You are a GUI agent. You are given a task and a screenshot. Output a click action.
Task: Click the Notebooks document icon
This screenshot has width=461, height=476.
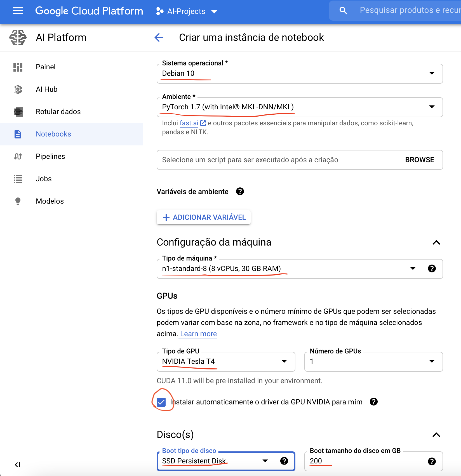pos(18,134)
